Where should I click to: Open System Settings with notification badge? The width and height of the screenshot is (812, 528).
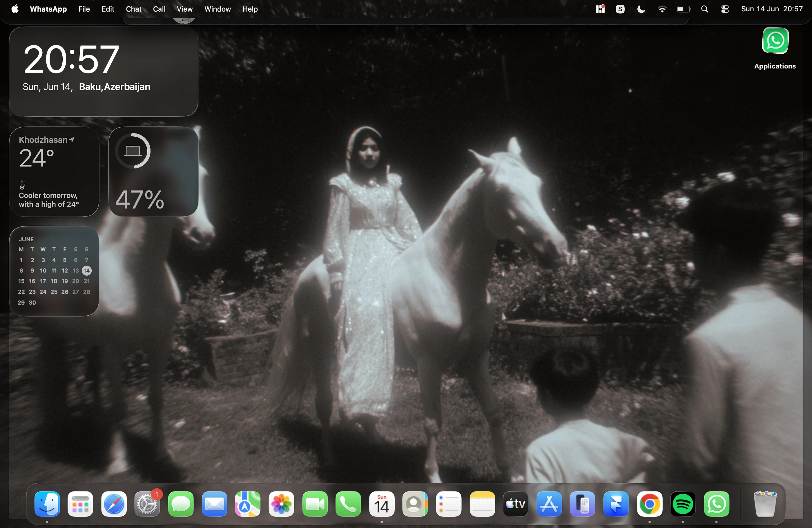pos(147,504)
